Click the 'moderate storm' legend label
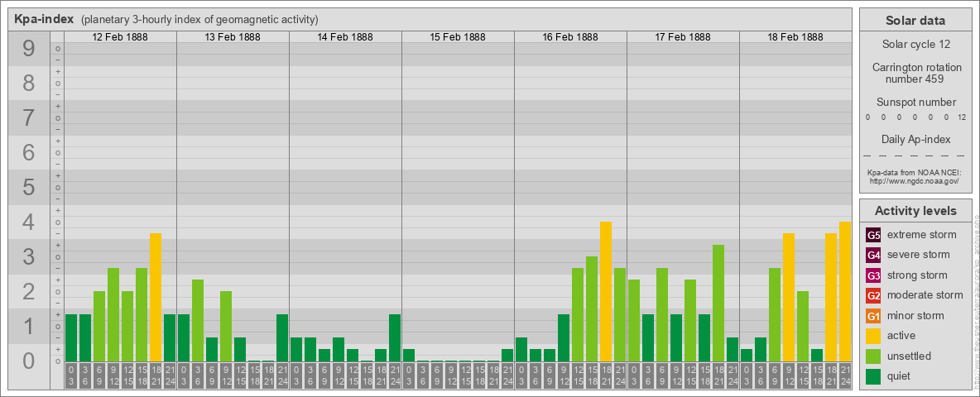The width and height of the screenshot is (980, 397). [x=925, y=295]
